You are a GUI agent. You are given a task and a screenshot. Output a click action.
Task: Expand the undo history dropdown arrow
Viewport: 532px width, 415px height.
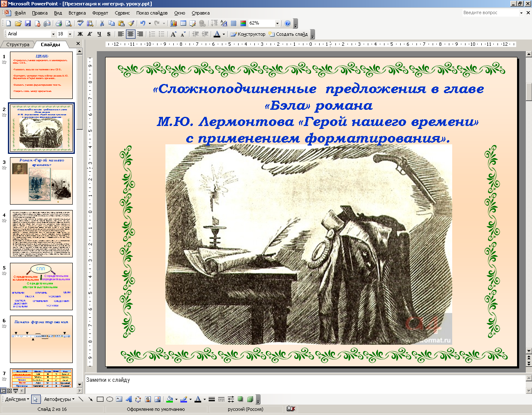click(150, 23)
